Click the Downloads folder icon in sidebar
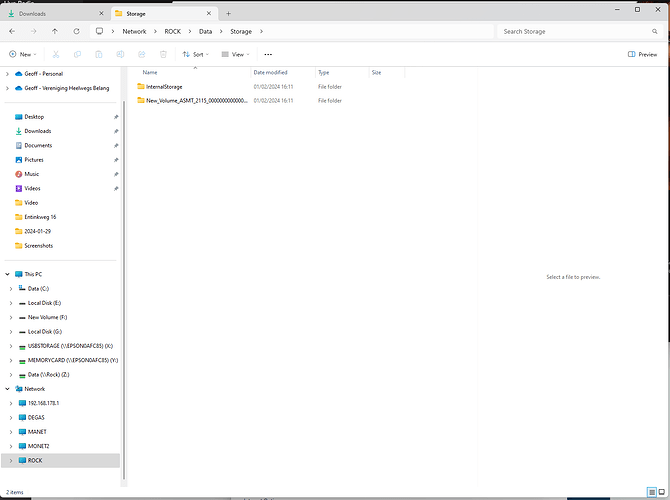Screen dimensions: 670x500 click(19, 131)
